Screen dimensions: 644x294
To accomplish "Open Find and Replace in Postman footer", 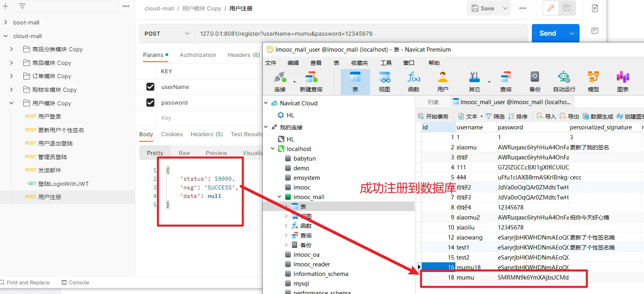I will click(25, 282).
